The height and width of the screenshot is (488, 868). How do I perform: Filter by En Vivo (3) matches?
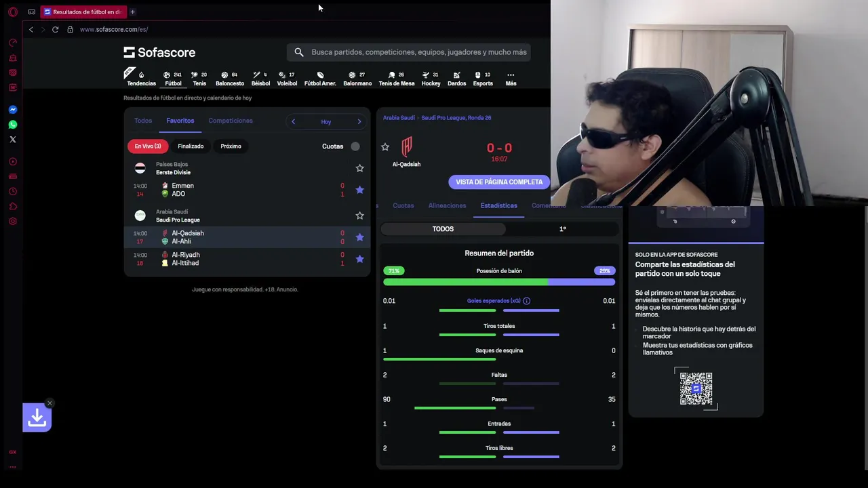click(148, 146)
